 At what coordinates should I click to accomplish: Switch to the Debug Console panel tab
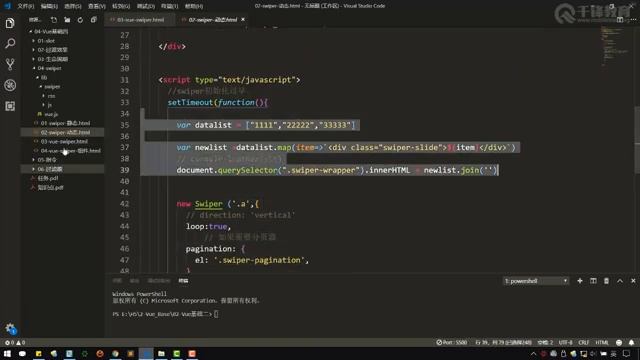pyautogui.click(x=159, y=281)
